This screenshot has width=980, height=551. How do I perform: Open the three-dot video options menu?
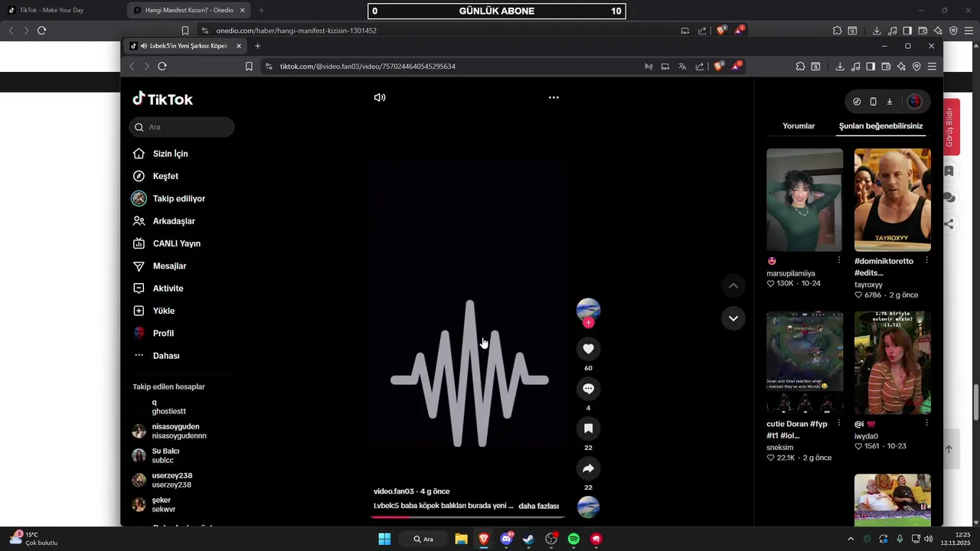coord(554,98)
